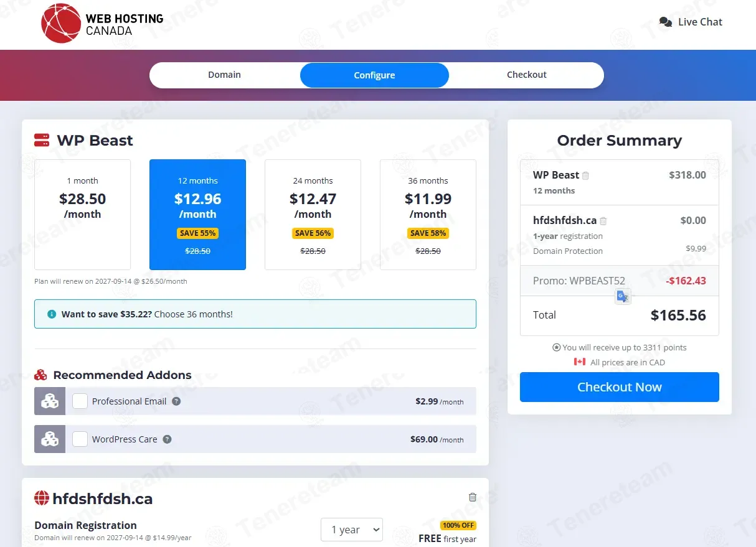Delete hfdshfdsh.ca via trash icon in Order Summary
This screenshot has width=756, height=547.
click(603, 221)
